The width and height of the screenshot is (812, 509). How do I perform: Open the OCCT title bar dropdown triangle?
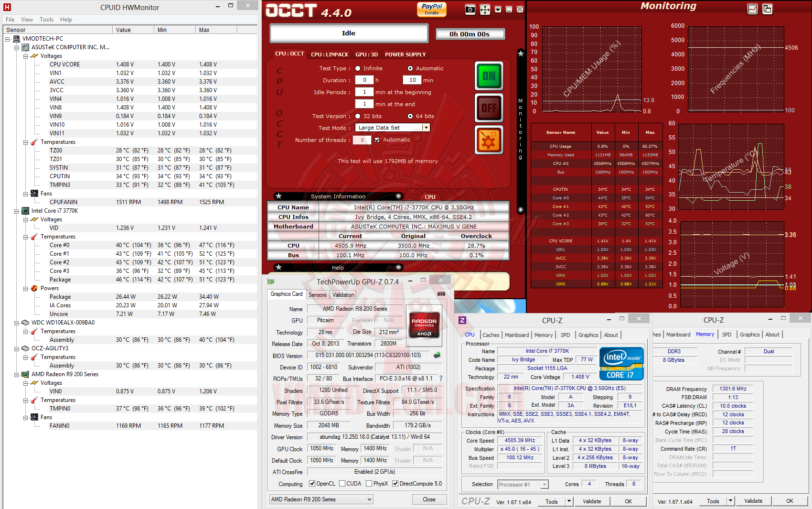[498, 10]
